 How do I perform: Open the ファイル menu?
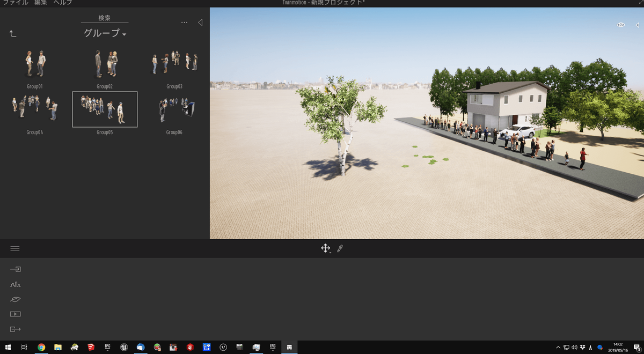pyautogui.click(x=16, y=3)
